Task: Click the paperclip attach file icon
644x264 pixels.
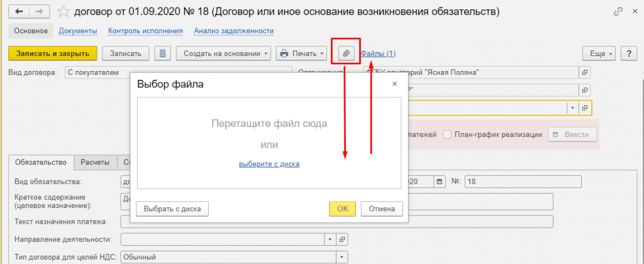Action: pos(345,53)
